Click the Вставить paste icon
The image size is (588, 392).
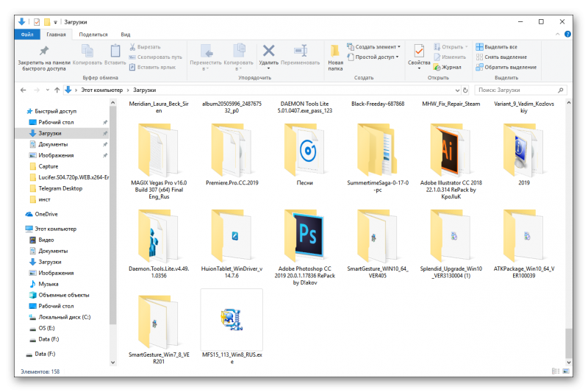pos(115,51)
